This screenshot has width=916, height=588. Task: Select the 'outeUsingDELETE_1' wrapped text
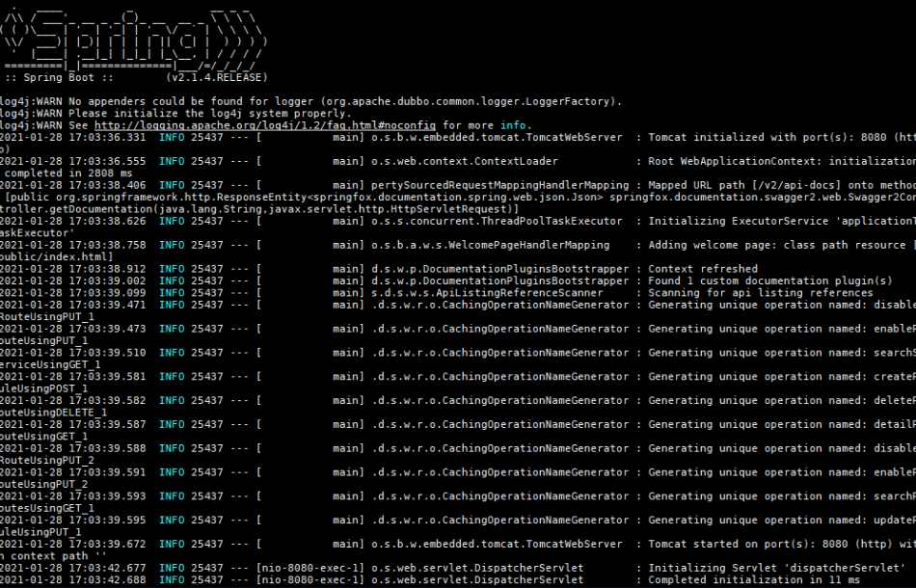tap(53, 413)
